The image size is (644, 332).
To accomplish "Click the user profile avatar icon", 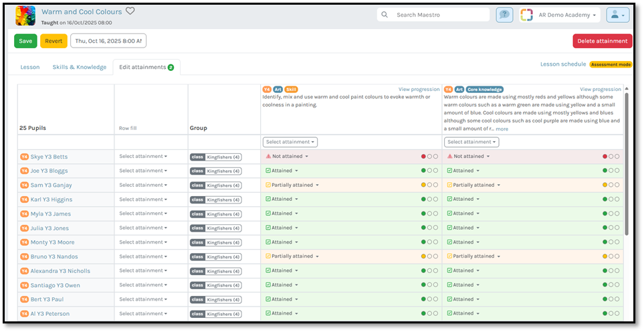I will (x=617, y=15).
